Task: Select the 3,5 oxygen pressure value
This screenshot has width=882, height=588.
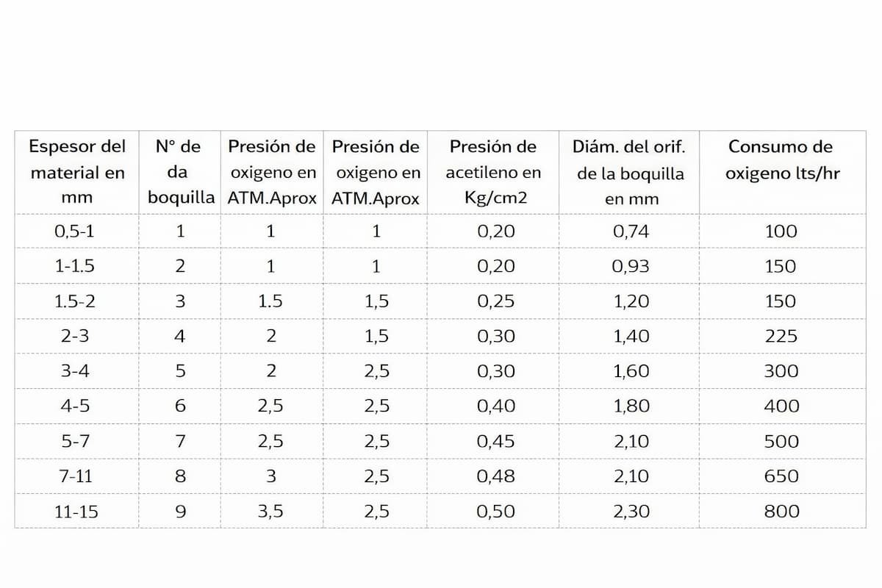Action: 270,512
